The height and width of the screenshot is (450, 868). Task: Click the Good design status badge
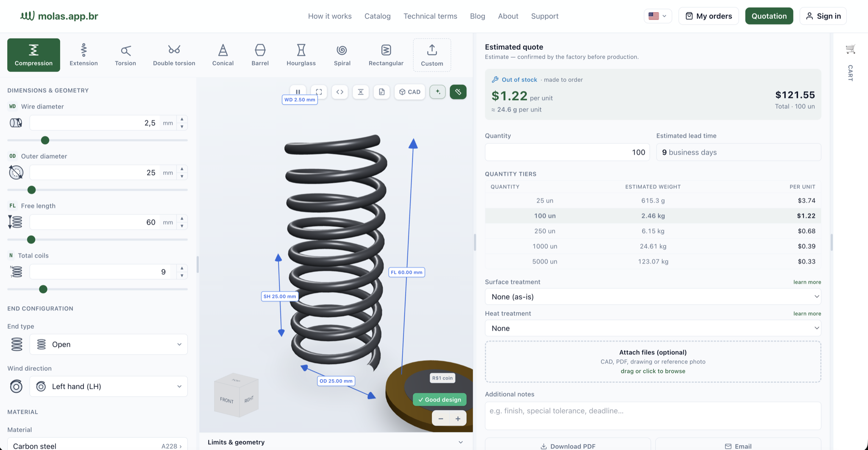click(440, 400)
